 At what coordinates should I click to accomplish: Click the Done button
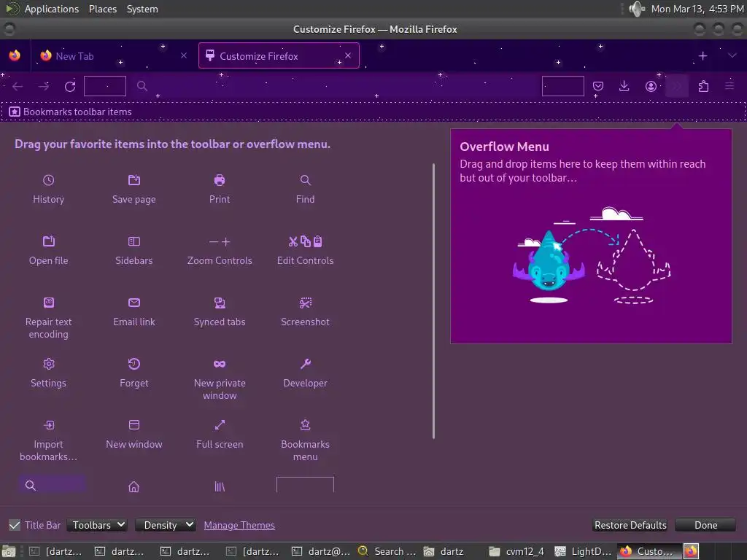(705, 525)
